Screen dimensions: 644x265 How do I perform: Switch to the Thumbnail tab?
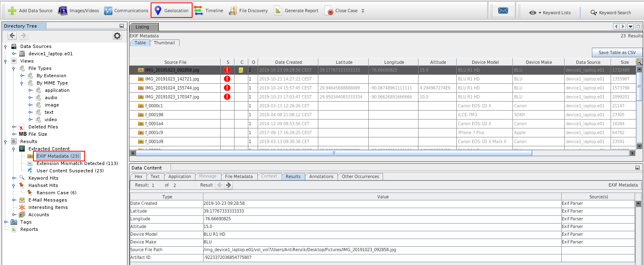[x=164, y=43]
